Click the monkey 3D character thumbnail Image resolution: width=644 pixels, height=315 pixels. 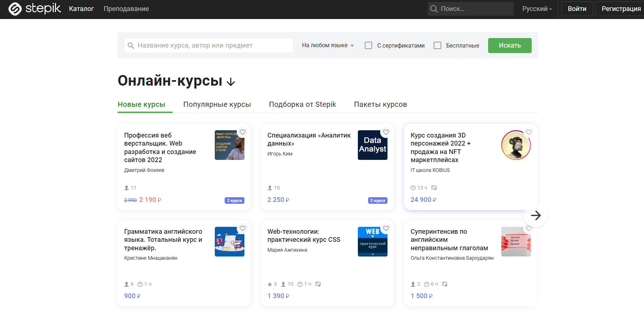pos(516,145)
